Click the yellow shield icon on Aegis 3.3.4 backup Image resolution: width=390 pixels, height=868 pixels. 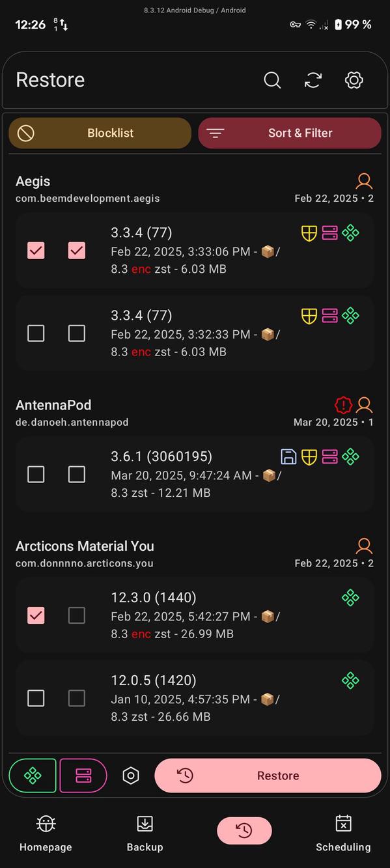click(x=309, y=232)
